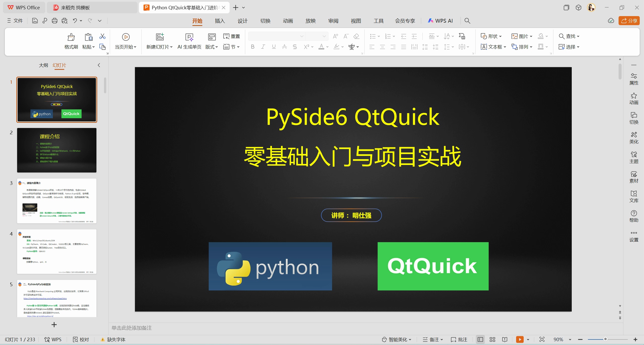Switch to the 大纲 outline tab
This screenshot has width=644, height=345.
tap(43, 65)
